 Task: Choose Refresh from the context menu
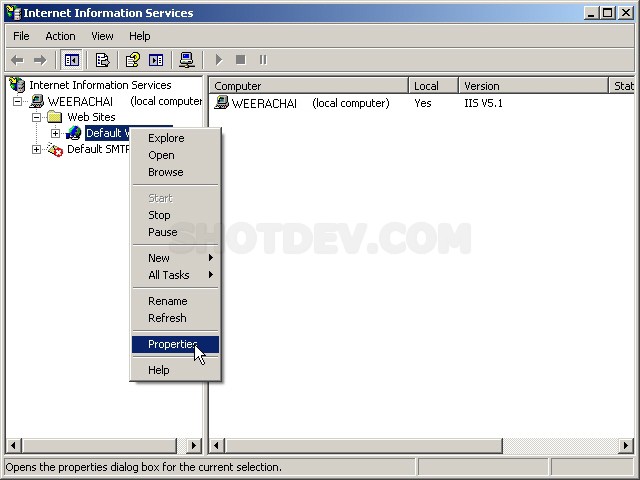point(176,318)
